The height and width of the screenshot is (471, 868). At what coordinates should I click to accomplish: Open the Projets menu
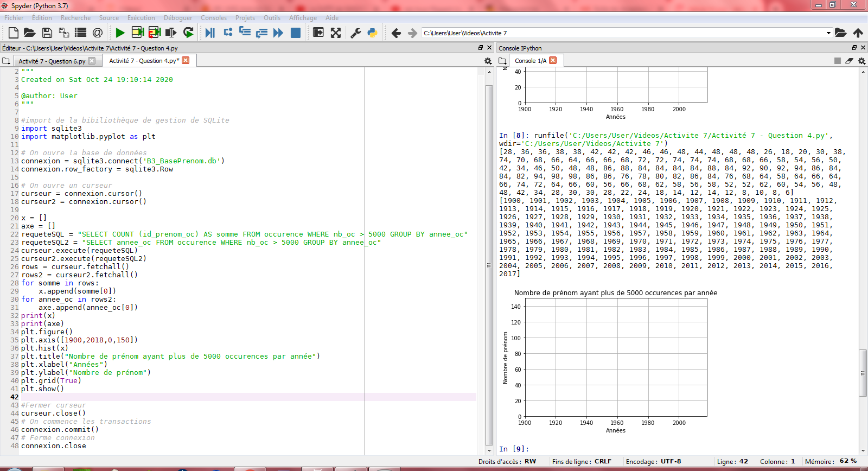click(x=245, y=18)
